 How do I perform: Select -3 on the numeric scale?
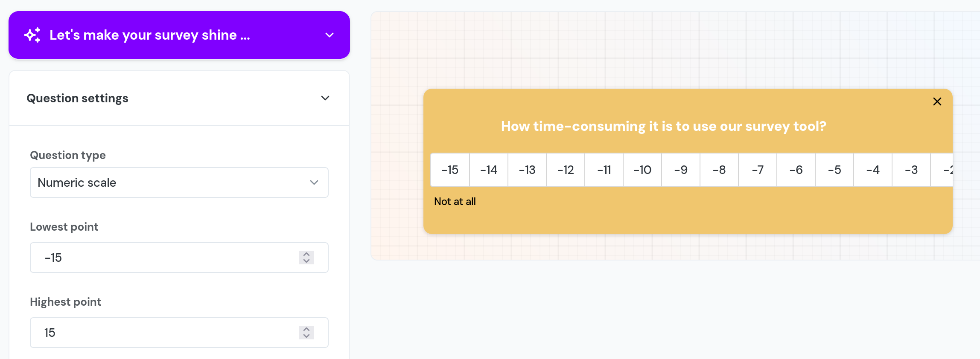coord(911,170)
